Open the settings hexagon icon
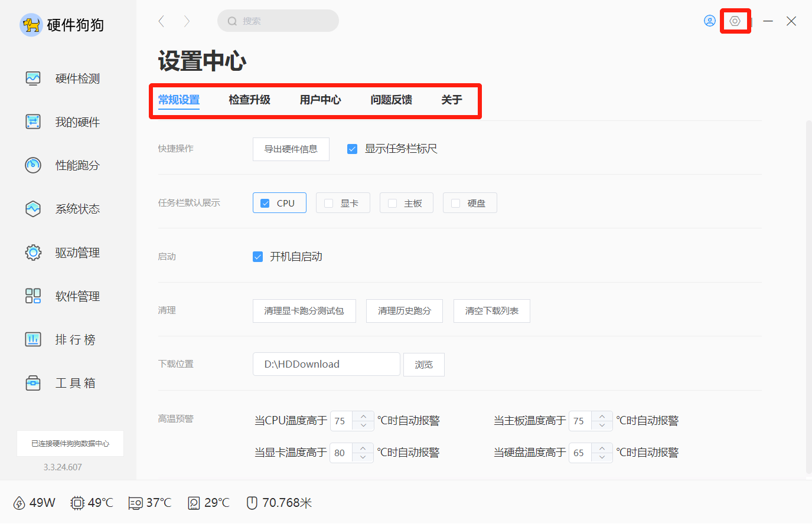The image size is (812, 524). [735, 21]
